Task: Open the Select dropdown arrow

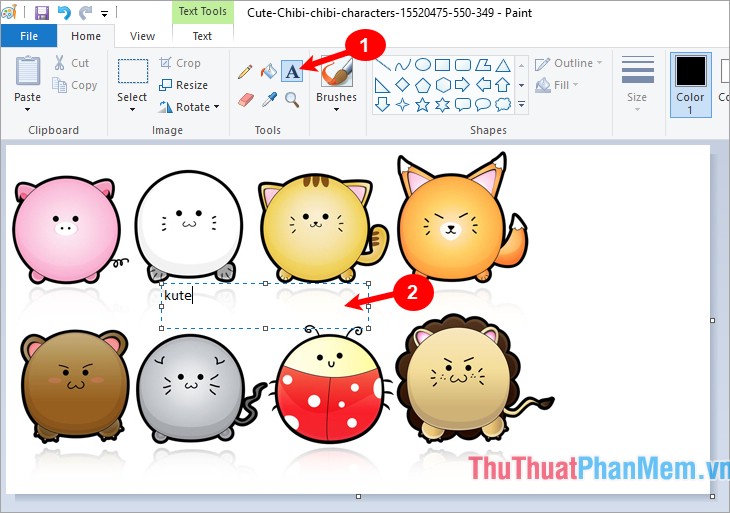Action: (132, 109)
